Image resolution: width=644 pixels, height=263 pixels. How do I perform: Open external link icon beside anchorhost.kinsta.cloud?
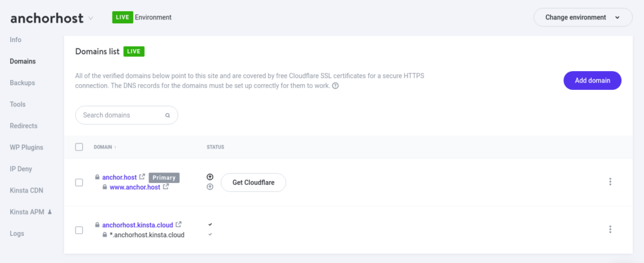[178, 225]
